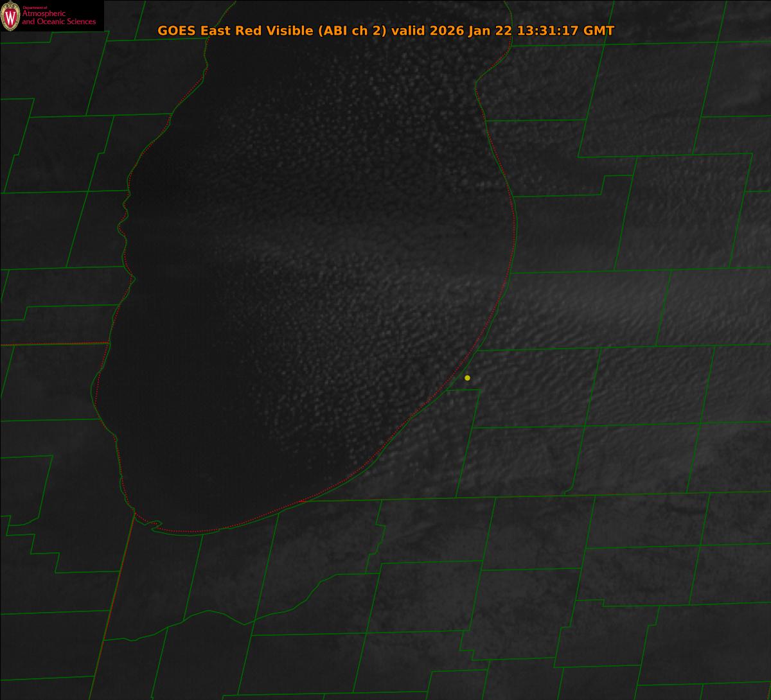
Task: Click the year 2026 in the timestamp
Action: (448, 31)
